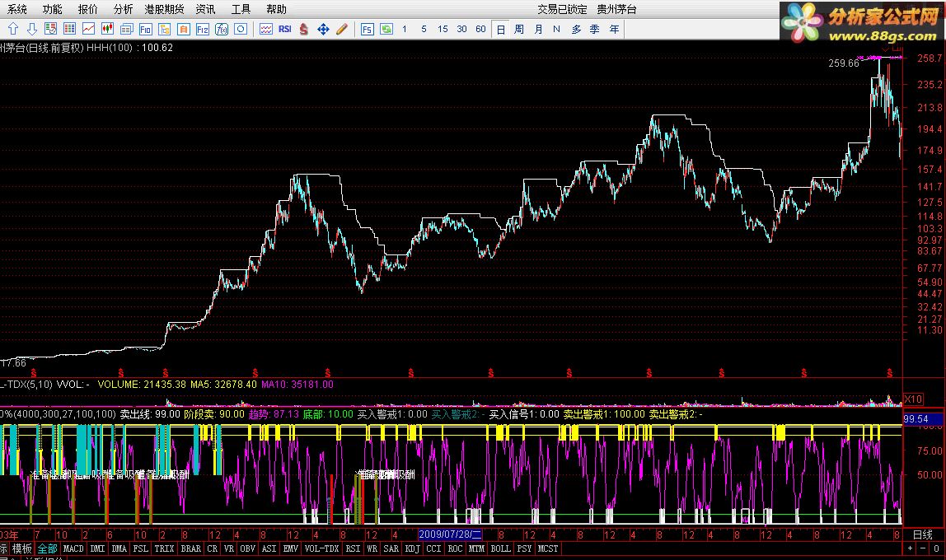Open the 系统 menu
946x560 pixels.
[16, 9]
